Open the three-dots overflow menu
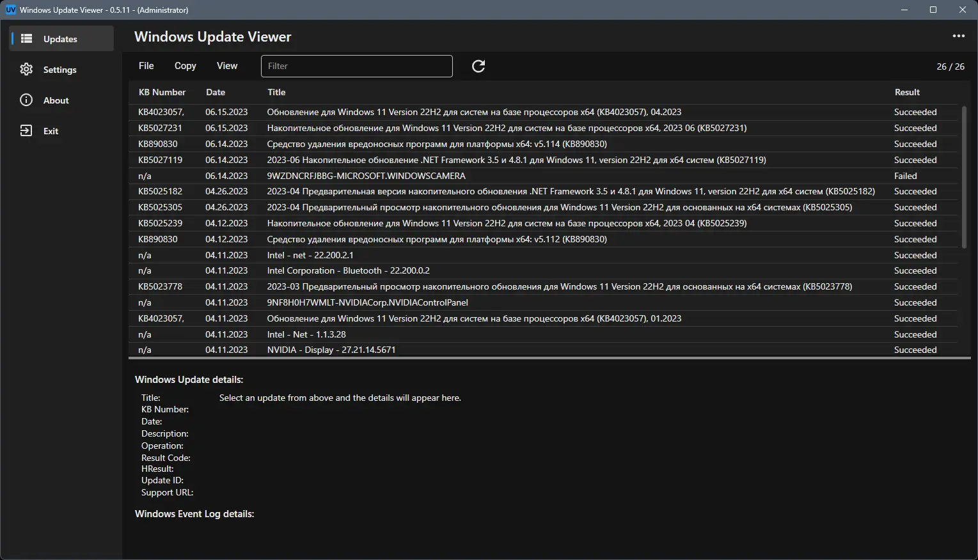 (958, 36)
